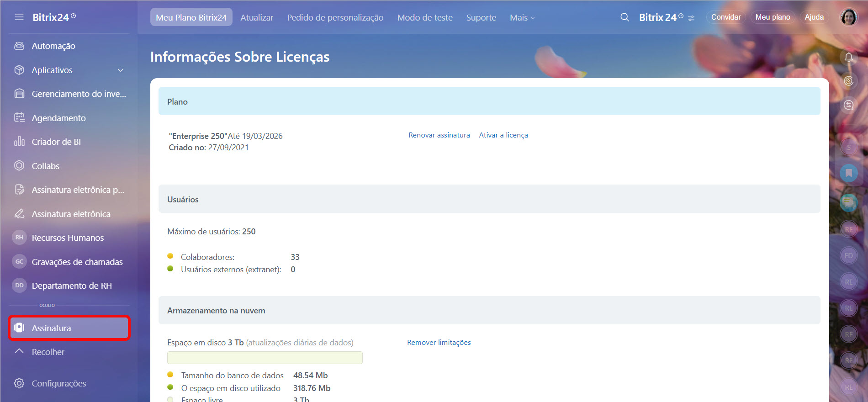Click the Usuários section header

pos(489,199)
